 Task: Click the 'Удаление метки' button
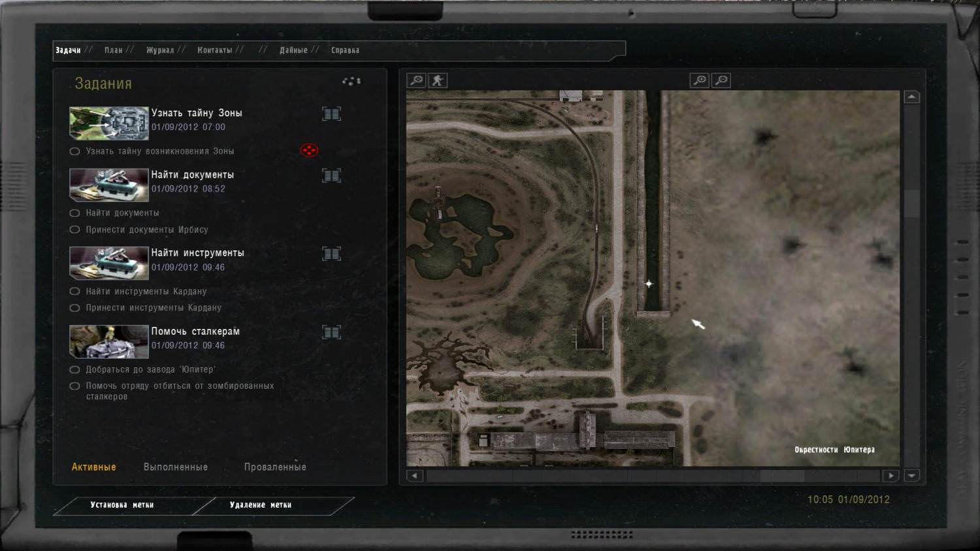(x=261, y=505)
